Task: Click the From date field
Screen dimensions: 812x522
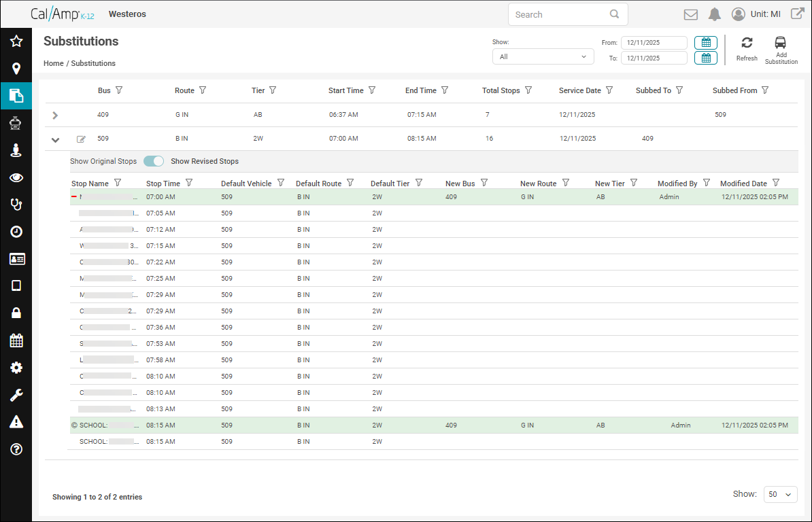Action: coord(654,42)
